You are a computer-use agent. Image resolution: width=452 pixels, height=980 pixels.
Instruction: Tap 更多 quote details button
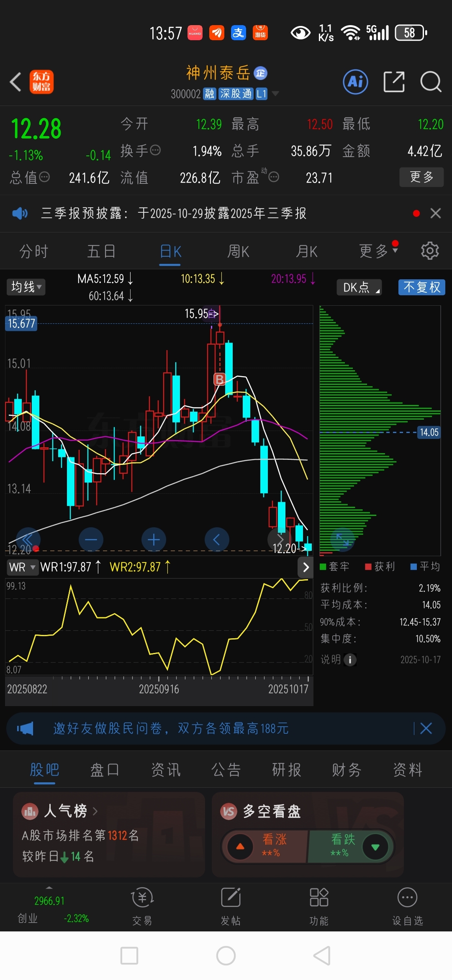[421, 177]
